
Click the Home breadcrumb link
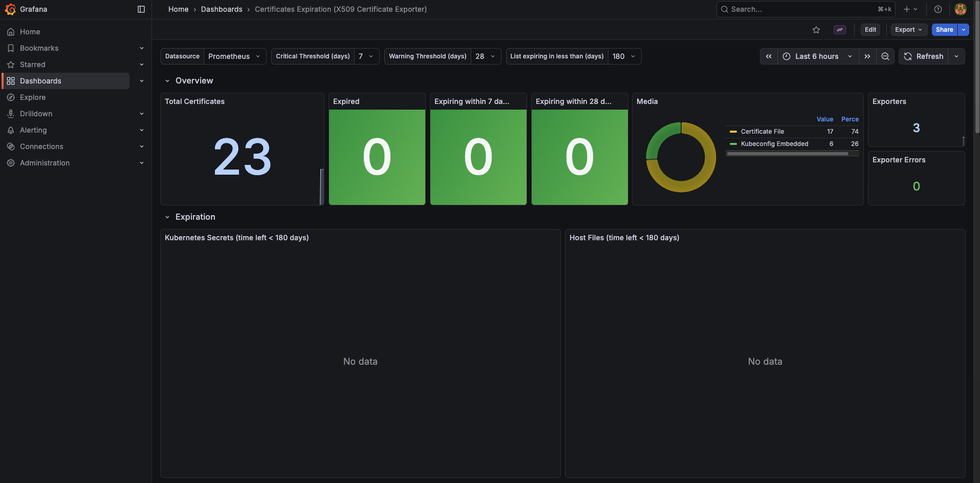(178, 9)
